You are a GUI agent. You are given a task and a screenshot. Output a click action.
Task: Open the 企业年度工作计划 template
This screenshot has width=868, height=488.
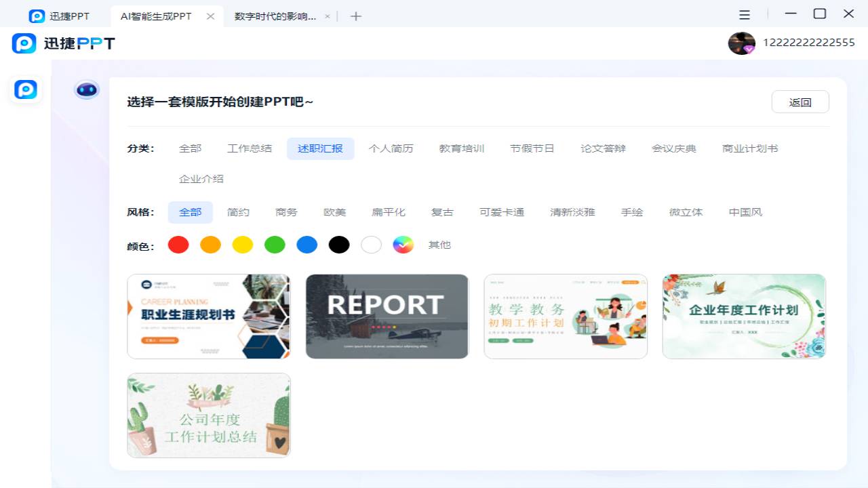click(x=743, y=316)
